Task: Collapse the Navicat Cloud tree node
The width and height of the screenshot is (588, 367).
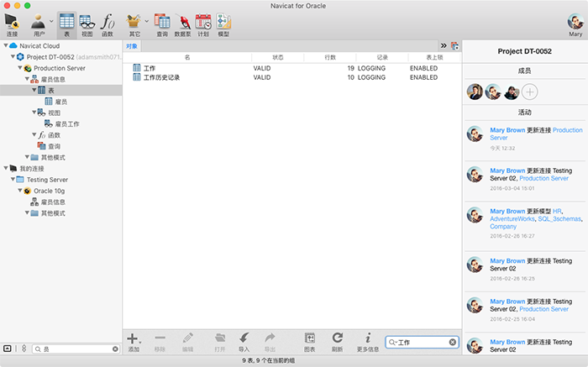Action: pos(6,45)
